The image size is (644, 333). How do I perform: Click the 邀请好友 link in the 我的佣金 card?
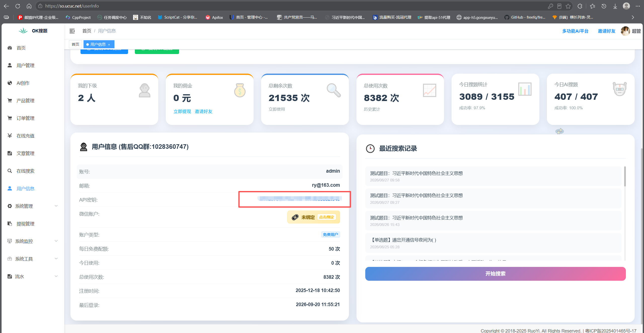click(204, 111)
